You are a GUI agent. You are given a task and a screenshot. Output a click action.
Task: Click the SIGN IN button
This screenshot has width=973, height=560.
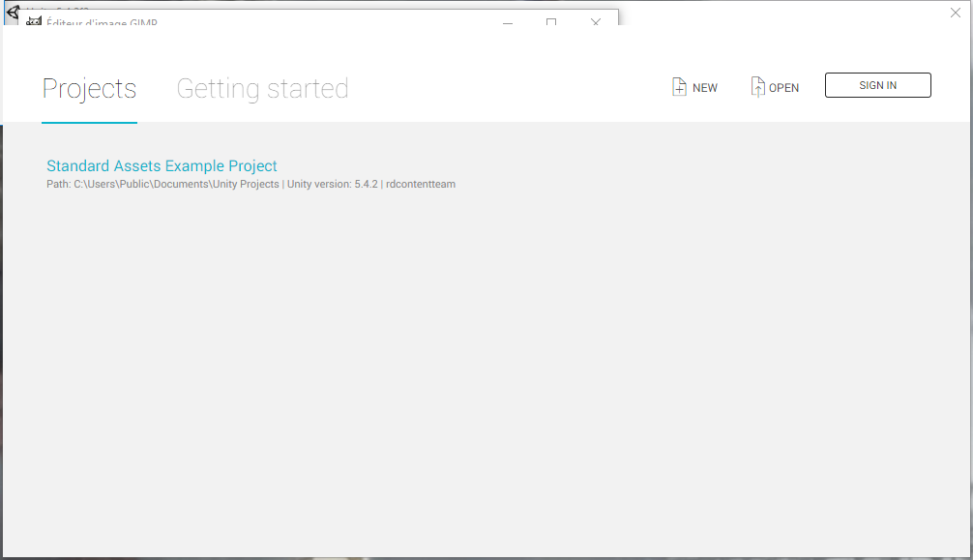point(877,85)
